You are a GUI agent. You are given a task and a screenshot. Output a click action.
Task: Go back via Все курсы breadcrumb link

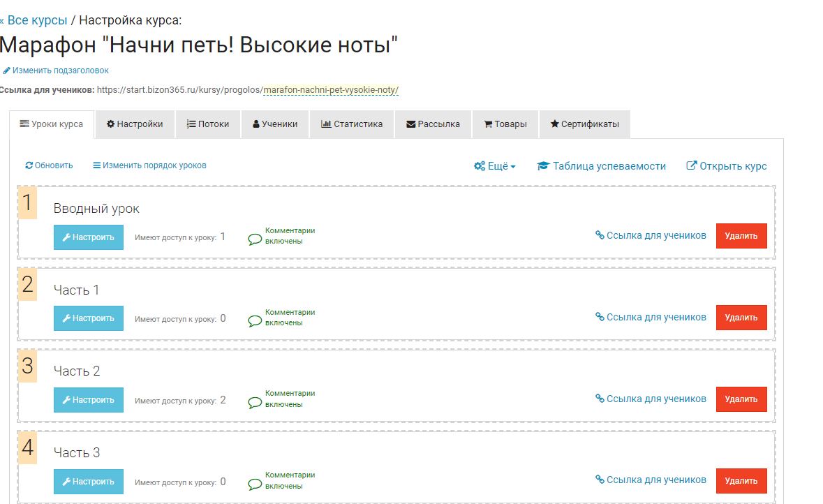[34, 20]
